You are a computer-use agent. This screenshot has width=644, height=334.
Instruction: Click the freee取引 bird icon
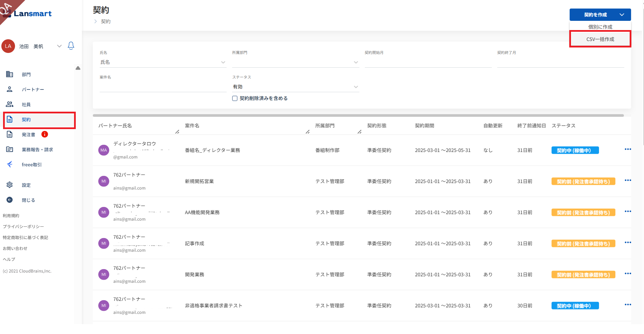(x=10, y=165)
